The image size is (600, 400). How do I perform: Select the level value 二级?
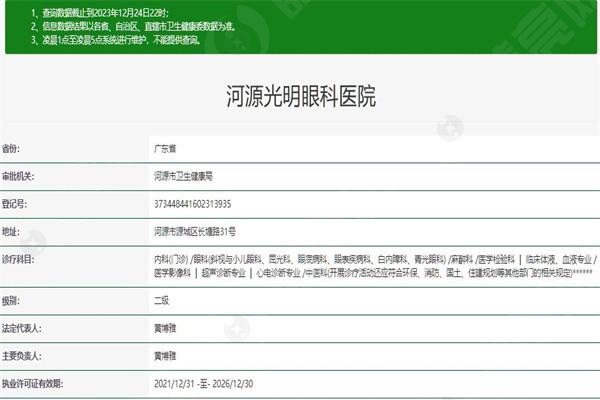(x=161, y=301)
